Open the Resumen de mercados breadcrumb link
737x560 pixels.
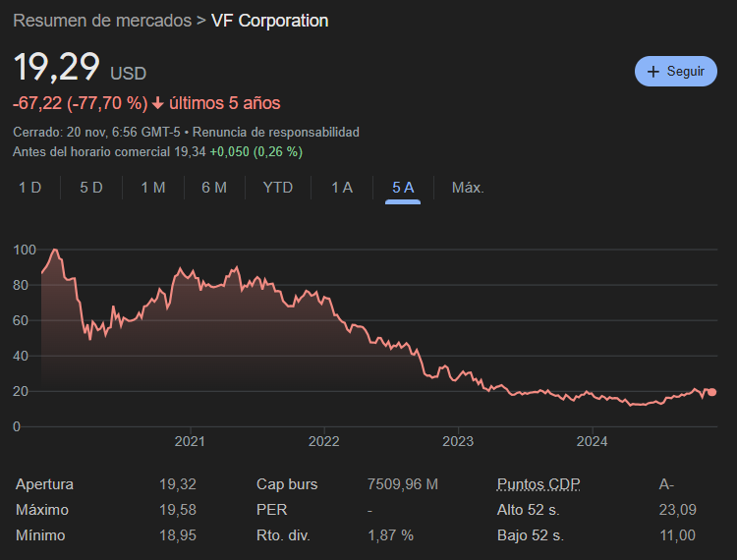click(x=101, y=21)
